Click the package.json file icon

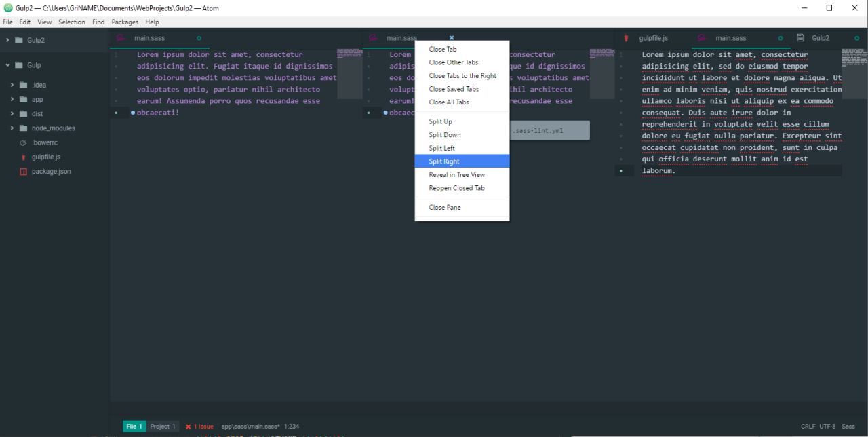[24, 172]
